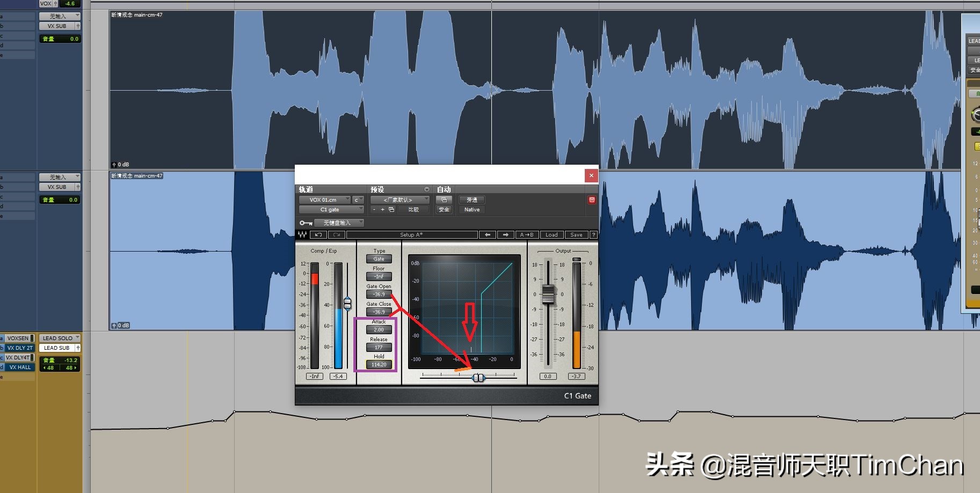Open the 无键盘输入 key input dropdown
This screenshot has height=493, width=980.
(x=339, y=223)
